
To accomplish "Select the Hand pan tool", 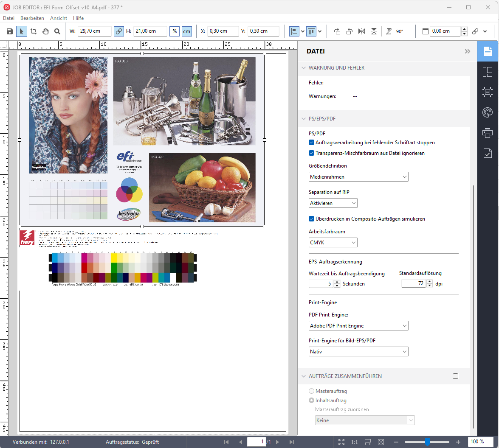I will [45, 31].
